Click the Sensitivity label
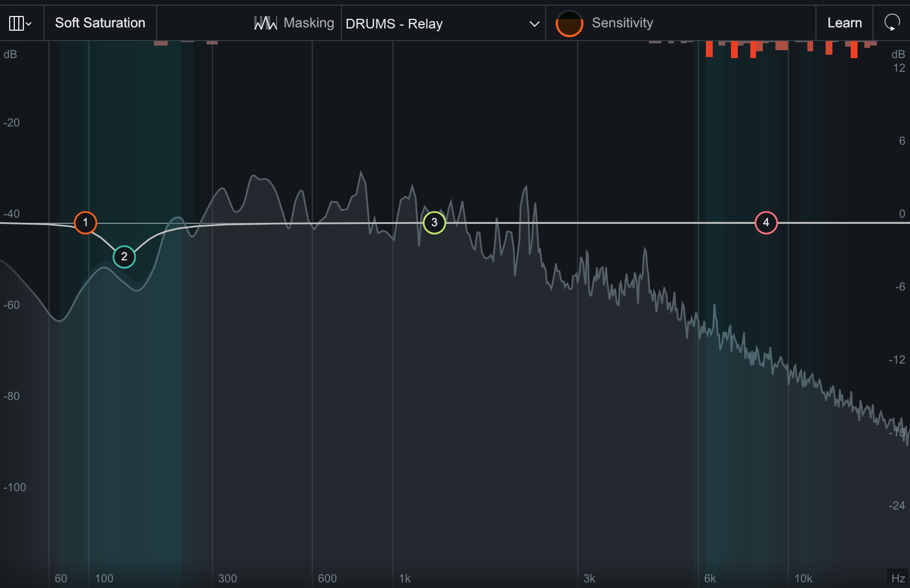The image size is (910, 588). pyautogui.click(x=623, y=23)
